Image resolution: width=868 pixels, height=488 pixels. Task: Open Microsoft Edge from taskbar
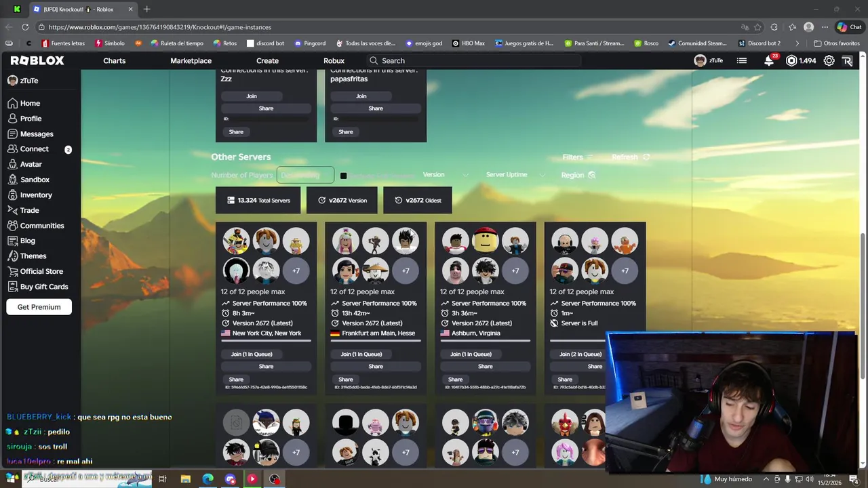tap(208, 479)
